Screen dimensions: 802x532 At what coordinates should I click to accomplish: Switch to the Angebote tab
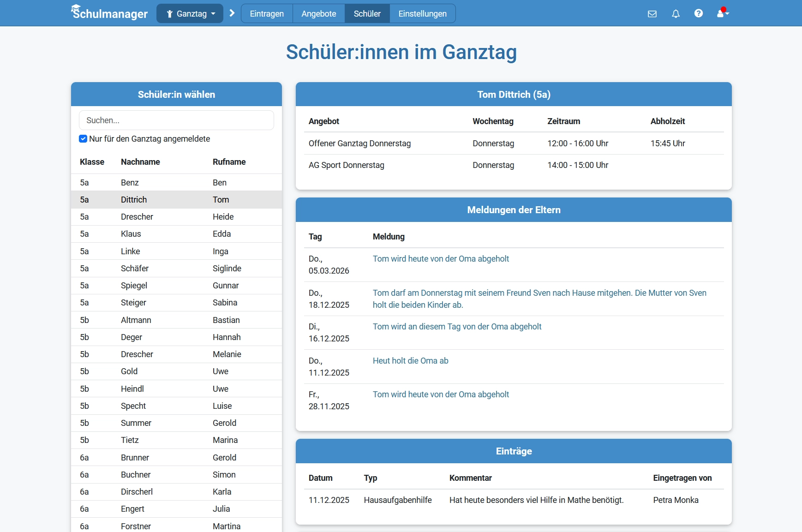coord(319,13)
